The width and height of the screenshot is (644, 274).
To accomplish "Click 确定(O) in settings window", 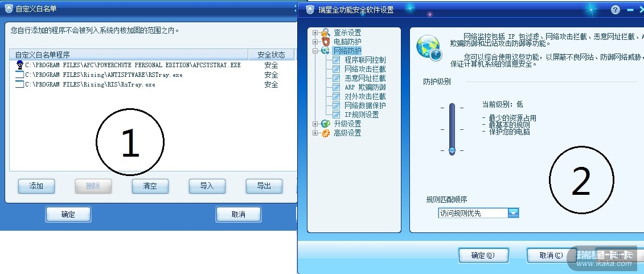I will pyautogui.click(x=483, y=256).
